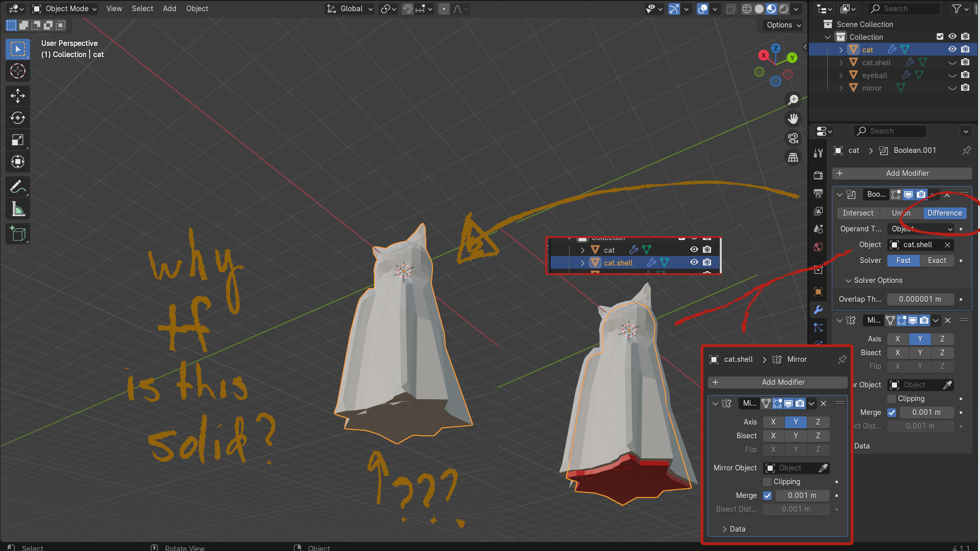
Task: Select the Move tool in toolbar
Action: [18, 96]
